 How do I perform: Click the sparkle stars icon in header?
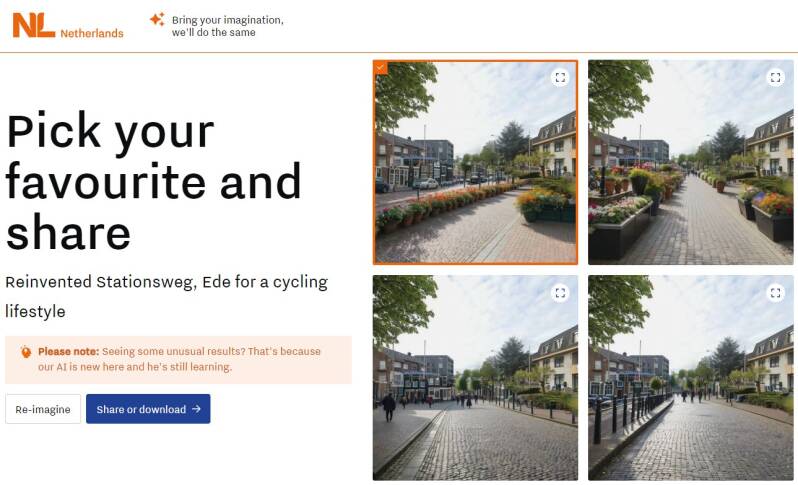click(157, 20)
